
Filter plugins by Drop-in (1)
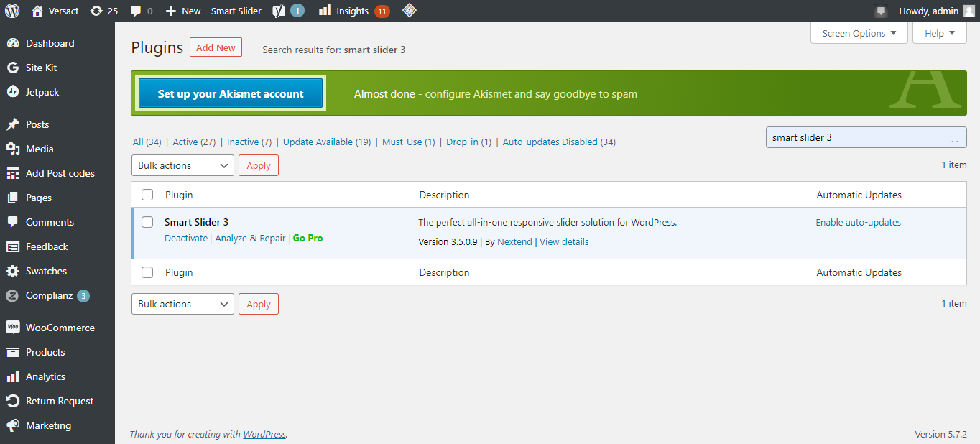tap(468, 142)
